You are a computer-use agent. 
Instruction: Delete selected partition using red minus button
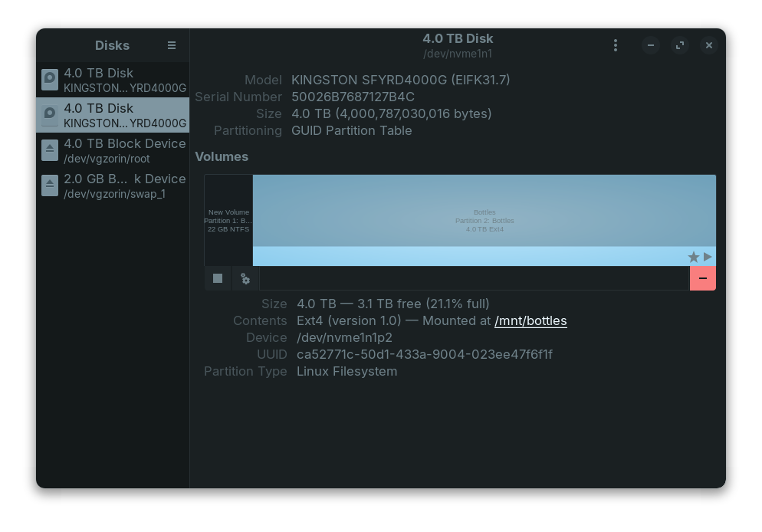point(702,278)
